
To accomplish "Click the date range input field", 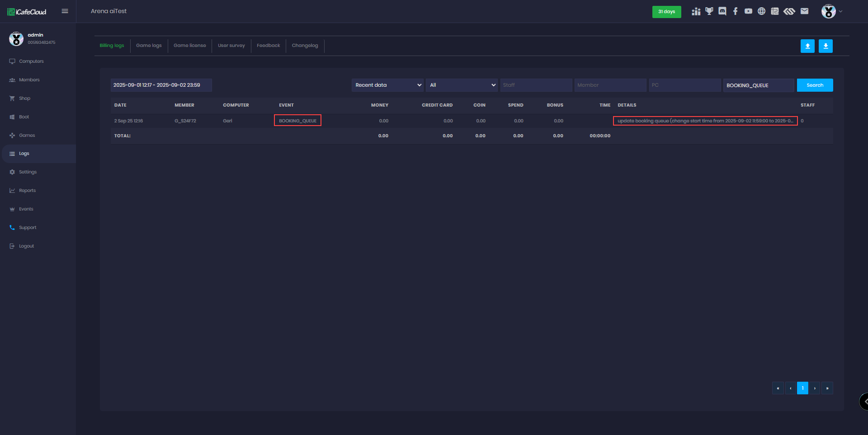I will point(161,85).
